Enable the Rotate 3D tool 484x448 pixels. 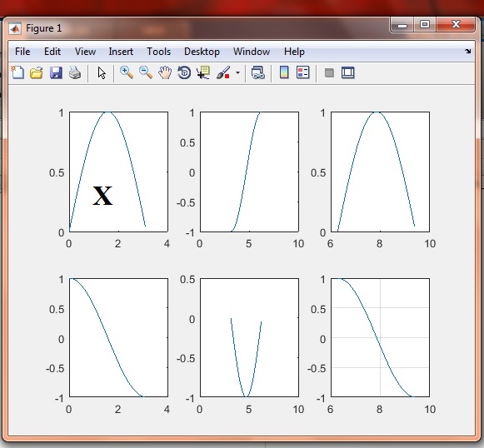coord(184,72)
